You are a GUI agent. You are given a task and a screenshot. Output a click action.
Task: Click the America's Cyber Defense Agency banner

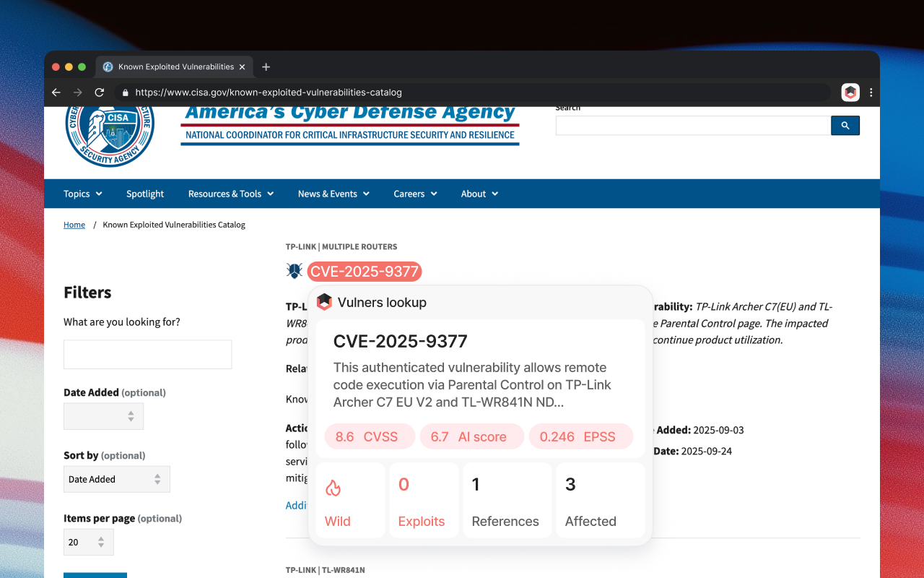point(350,126)
